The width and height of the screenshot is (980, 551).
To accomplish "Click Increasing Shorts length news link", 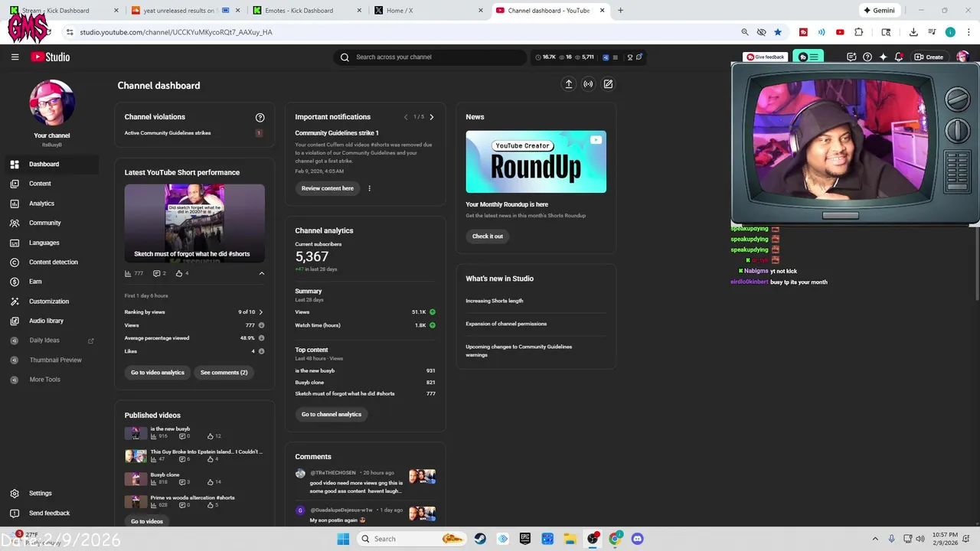I will [x=495, y=301].
